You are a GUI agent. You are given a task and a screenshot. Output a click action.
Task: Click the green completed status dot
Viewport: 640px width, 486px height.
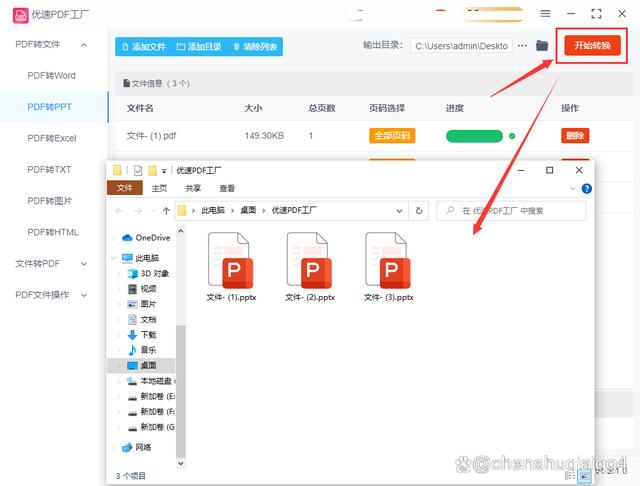512,136
